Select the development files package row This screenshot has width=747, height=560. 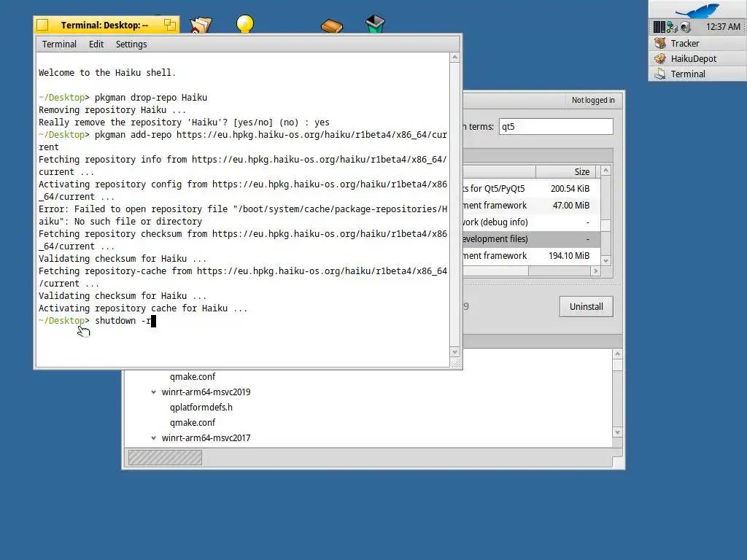coord(532,238)
